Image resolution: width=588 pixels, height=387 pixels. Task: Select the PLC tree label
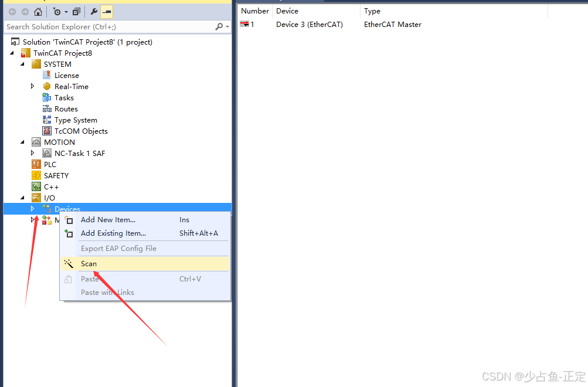coord(50,165)
